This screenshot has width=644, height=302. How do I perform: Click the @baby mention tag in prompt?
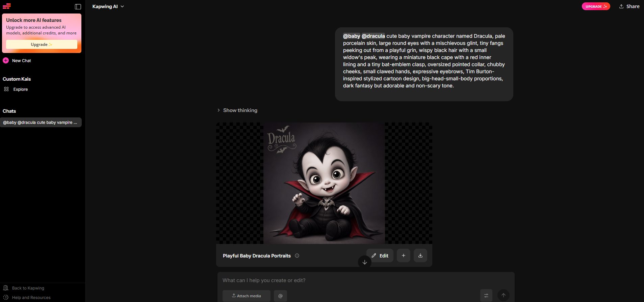pyautogui.click(x=352, y=36)
